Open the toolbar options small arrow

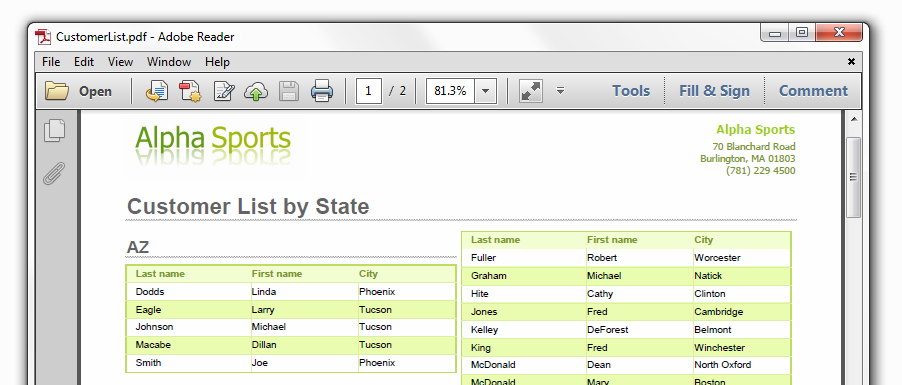pyautogui.click(x=560, y=91)
